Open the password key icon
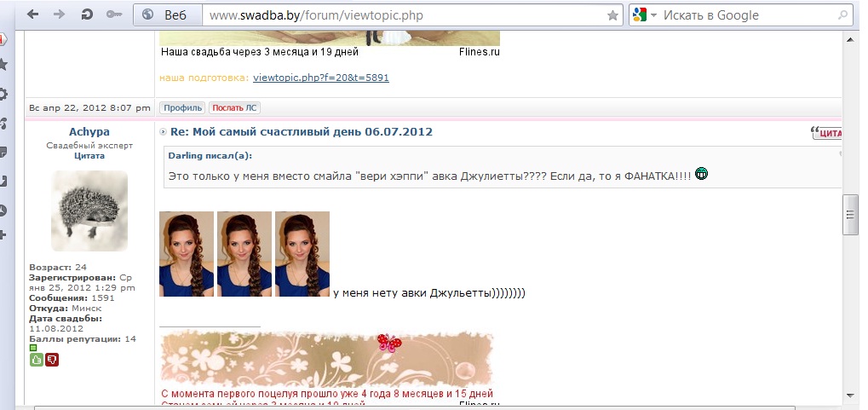 click(x=113, y=14)
